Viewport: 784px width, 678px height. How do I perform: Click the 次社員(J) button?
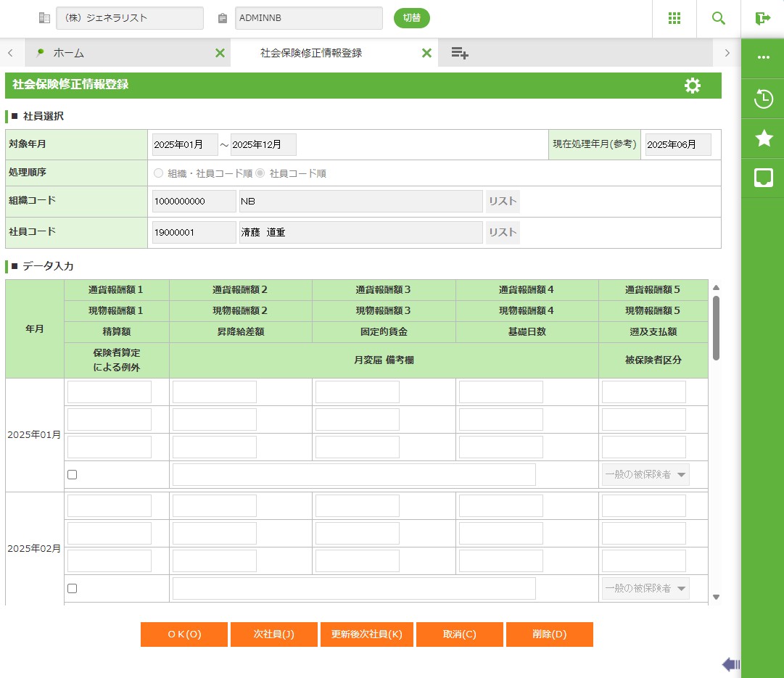[x=273, y=634]
